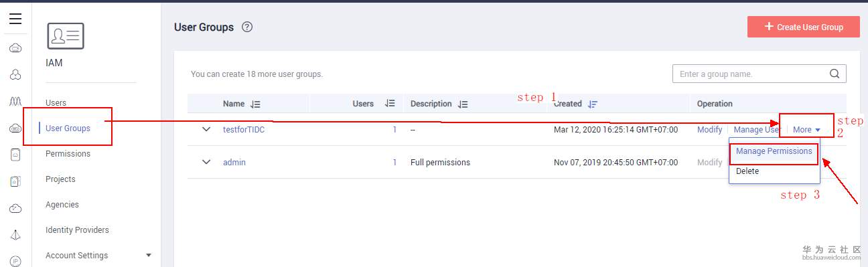
Task: Click Create User Group button
Action: click(804, 27)
